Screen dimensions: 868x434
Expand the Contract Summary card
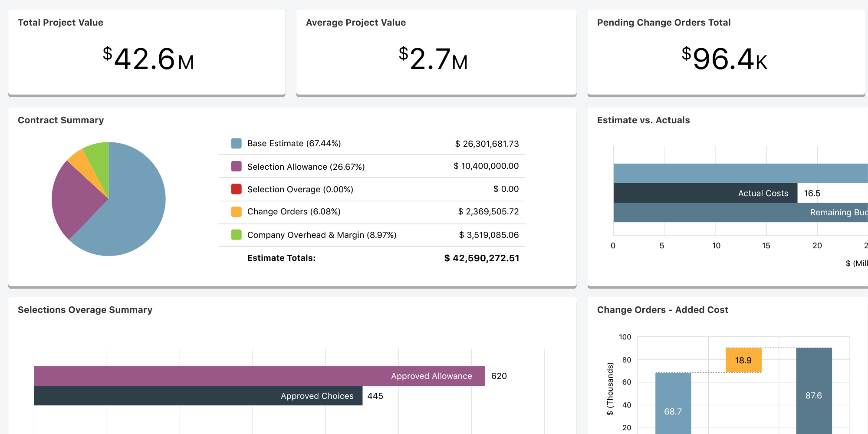coord(60,120)
